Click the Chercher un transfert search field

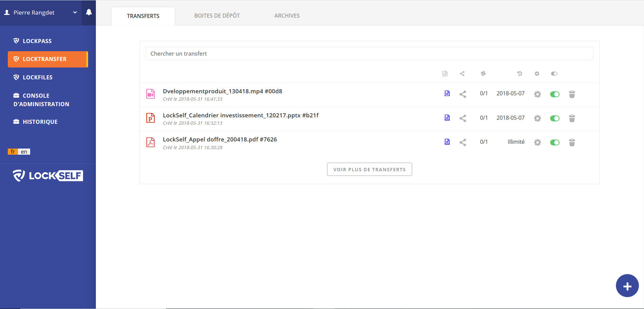[x=369, y=54]
